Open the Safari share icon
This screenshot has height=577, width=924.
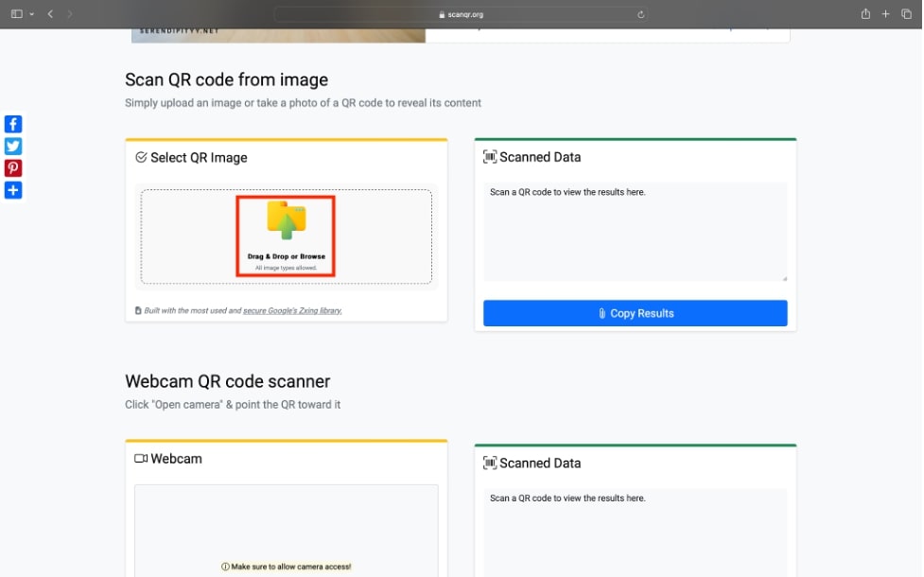(x=865, y=14)
